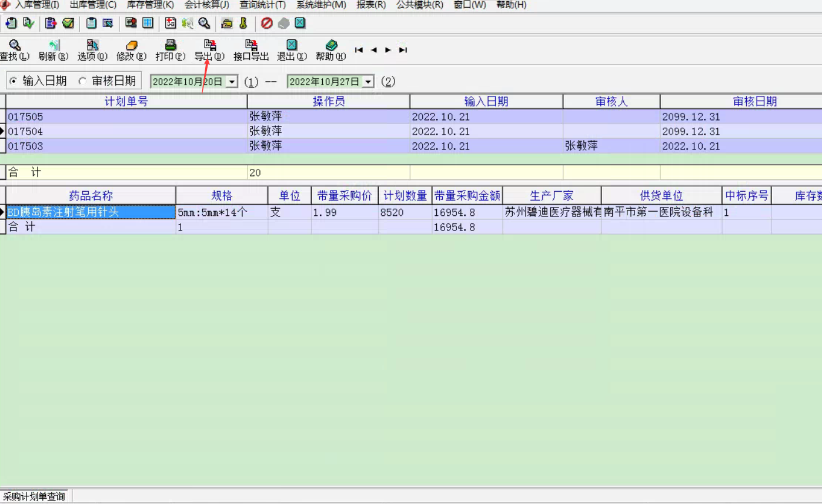The width and height of the screenshot is (822, 504).
Task: Refresh the list with 刷新(R)
Action: coord(54,51)
